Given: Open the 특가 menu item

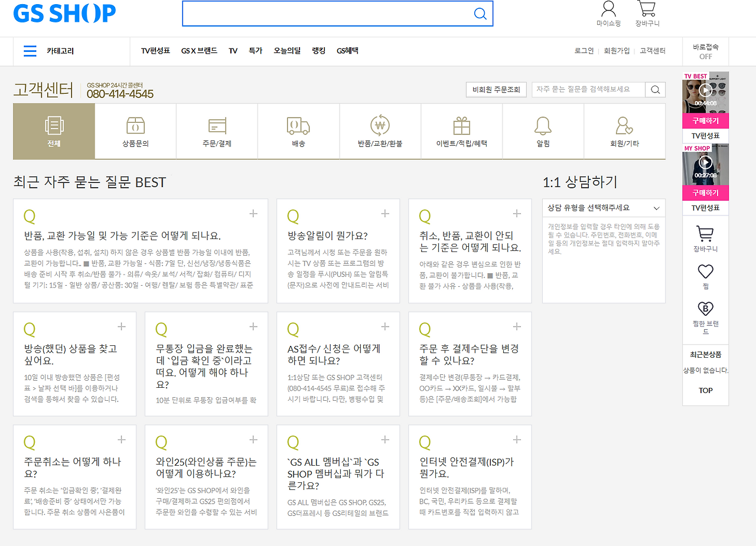Looking at the screenshot, I should (x=255, y=51).
